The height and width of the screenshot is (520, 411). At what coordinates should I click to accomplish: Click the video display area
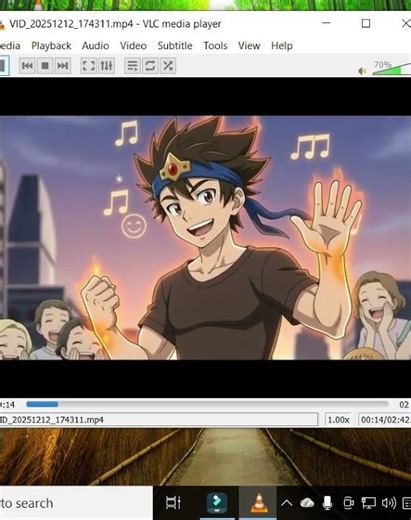pos(205,238)
